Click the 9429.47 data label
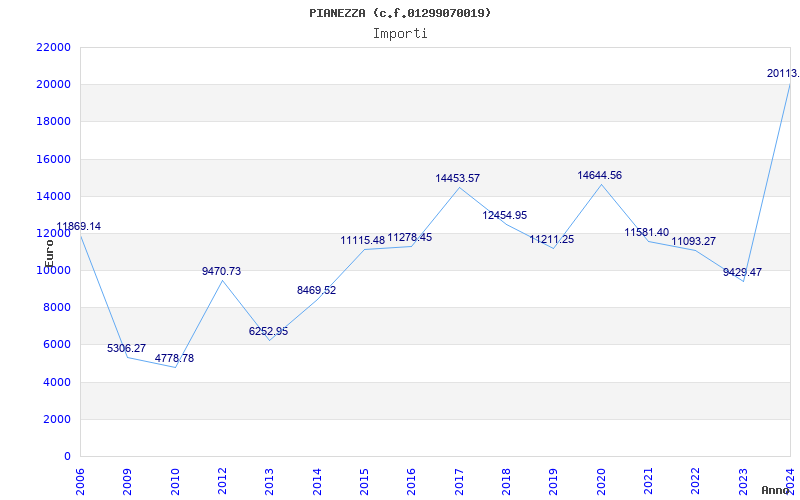 742,273
